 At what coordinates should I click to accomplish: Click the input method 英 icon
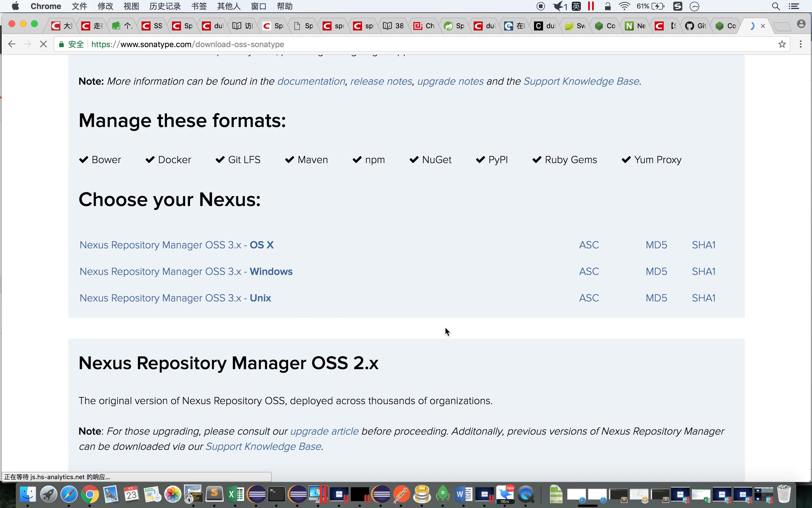(x=576, y=6)
